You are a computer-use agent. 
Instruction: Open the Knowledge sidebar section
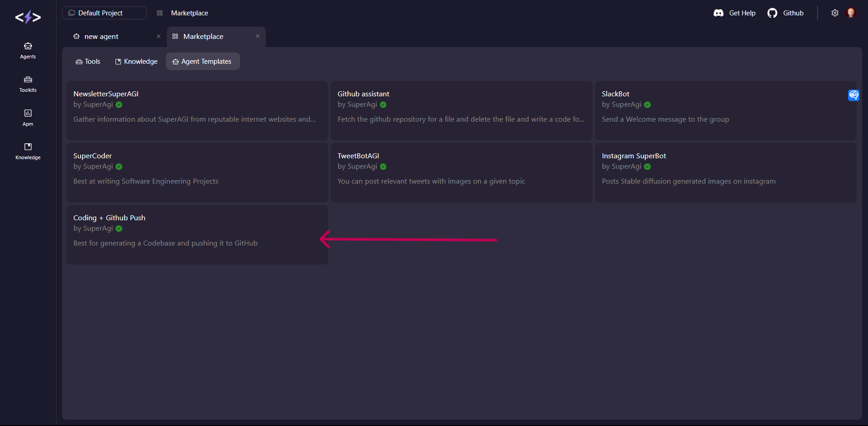coord(28,151)
